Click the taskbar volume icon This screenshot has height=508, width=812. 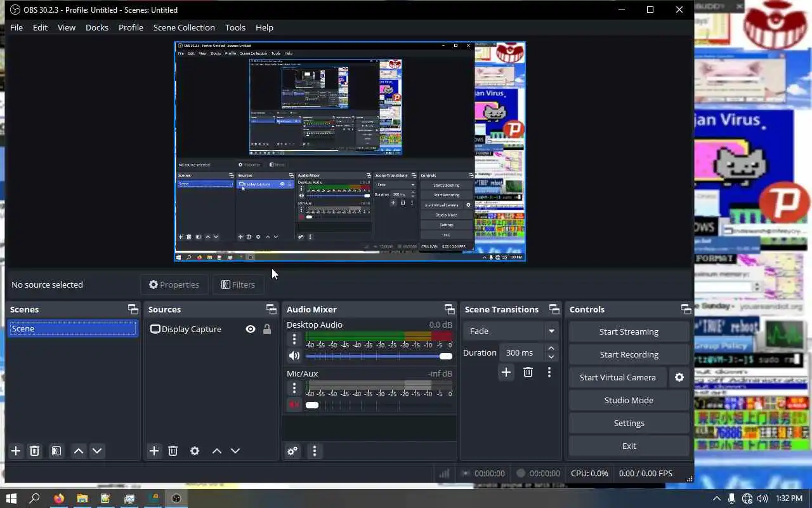pos(763,498)
